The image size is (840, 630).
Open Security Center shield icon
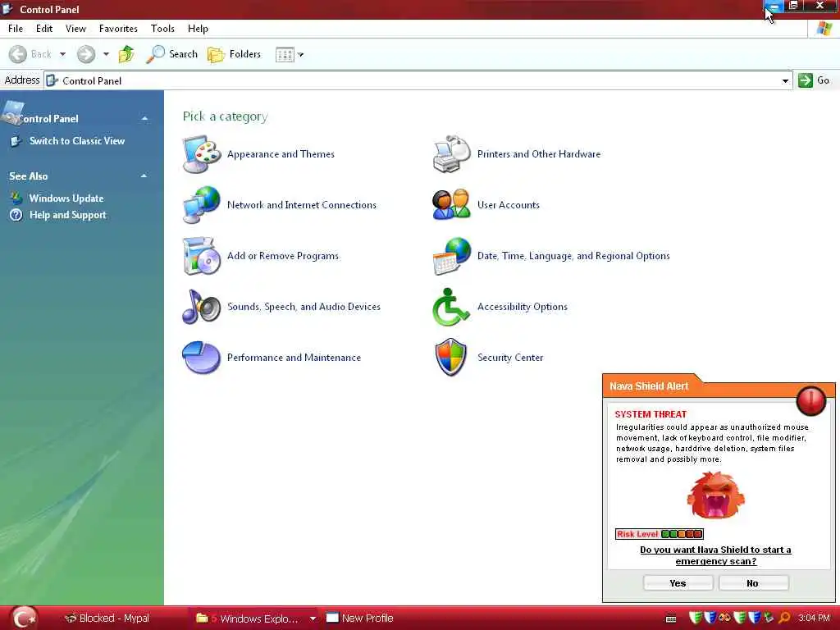tap(451, 358)
